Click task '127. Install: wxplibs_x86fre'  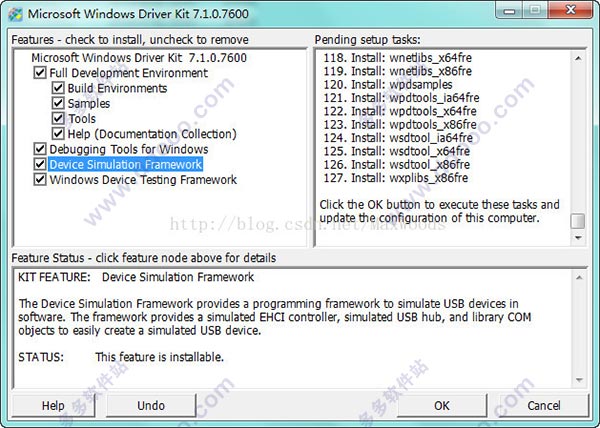point(396,178)
